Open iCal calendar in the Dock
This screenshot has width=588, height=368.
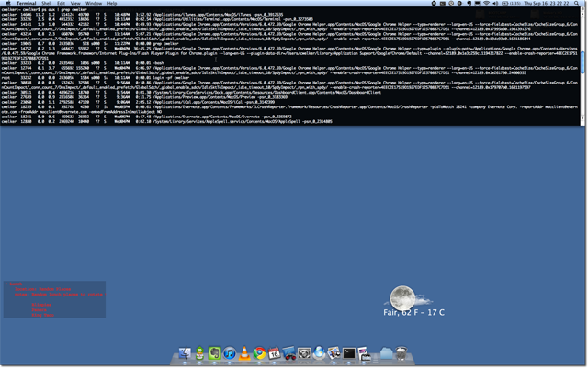click(274, 353)
